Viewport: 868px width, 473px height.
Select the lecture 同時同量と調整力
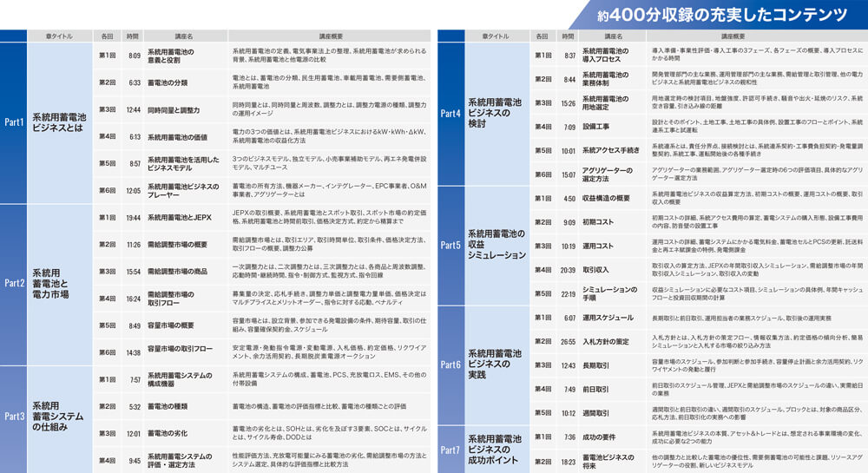point(174,110)
